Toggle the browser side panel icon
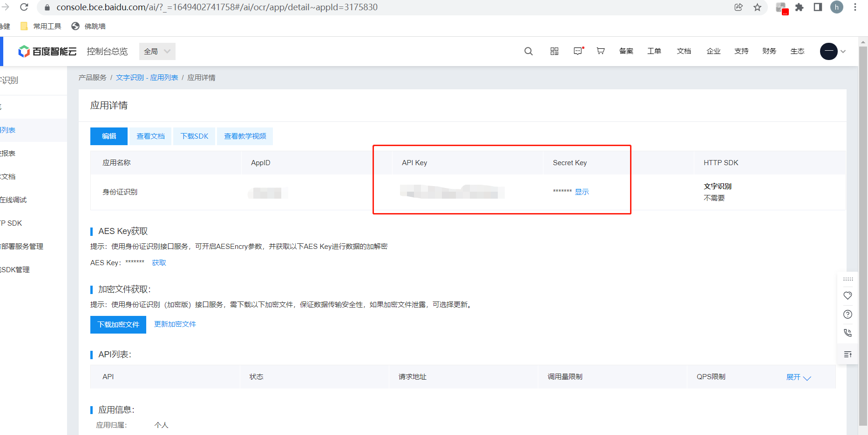The image size is (868, 435). pos(818,7)
